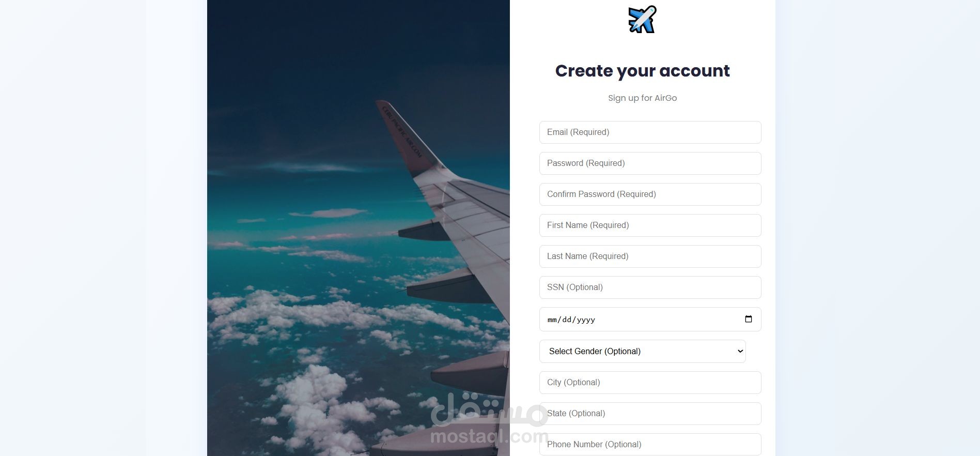Click the State (Optional) input
Image resolution: width=980 pixels, height=456 pixels.
(x=650, y=414)
